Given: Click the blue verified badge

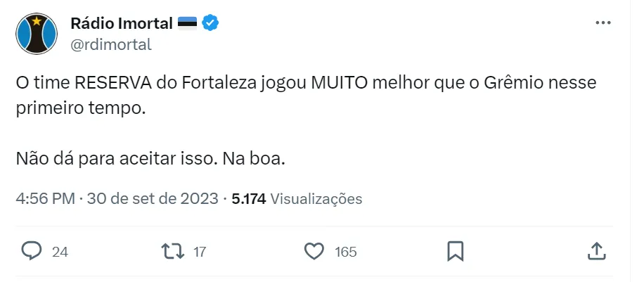Looking at the screenshot, I should [210, 23].
